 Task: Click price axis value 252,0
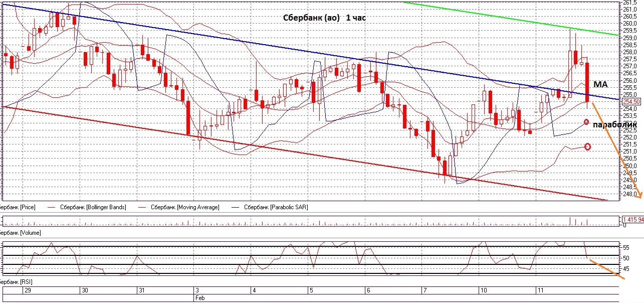coord(630,137)
